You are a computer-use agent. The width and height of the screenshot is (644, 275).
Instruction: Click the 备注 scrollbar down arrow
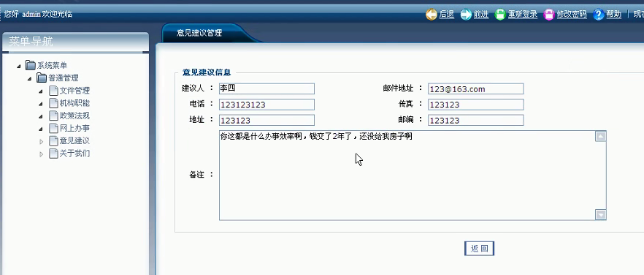click(601, 214)
